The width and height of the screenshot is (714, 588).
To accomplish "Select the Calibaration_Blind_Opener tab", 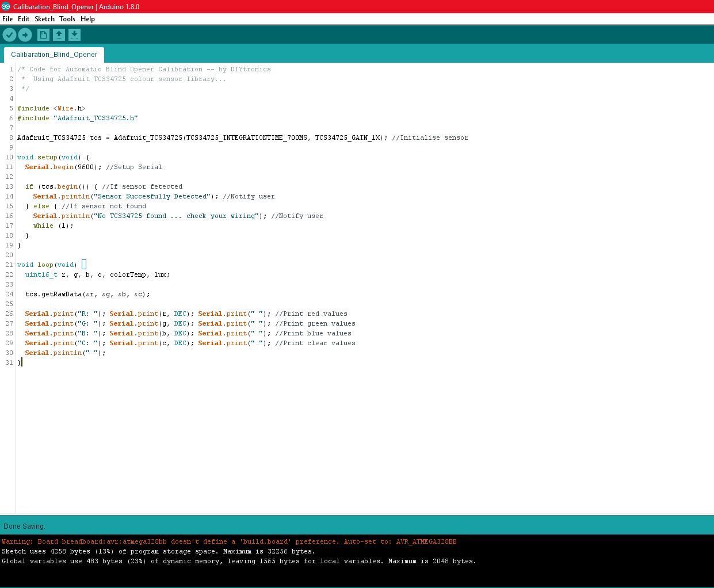I will 54,54.
